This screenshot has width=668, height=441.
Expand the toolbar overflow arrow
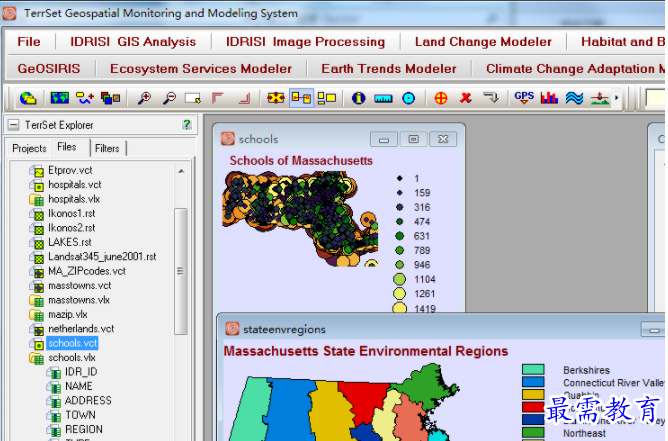tap(617, 98)
